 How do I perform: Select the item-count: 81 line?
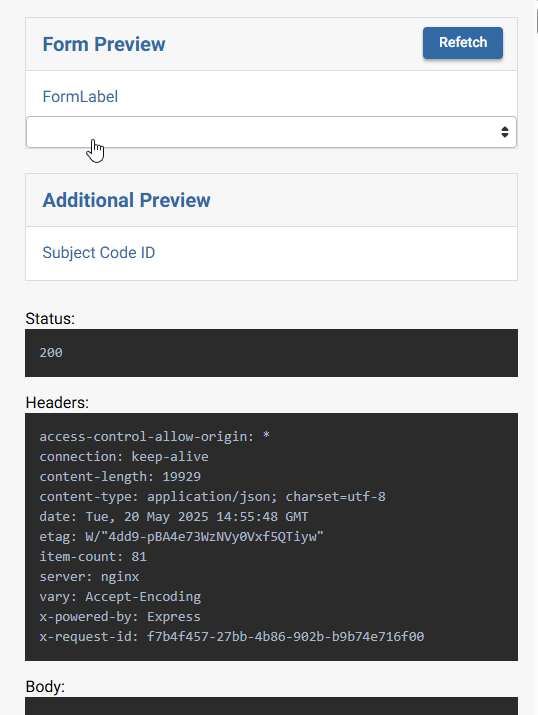[93, 557]
